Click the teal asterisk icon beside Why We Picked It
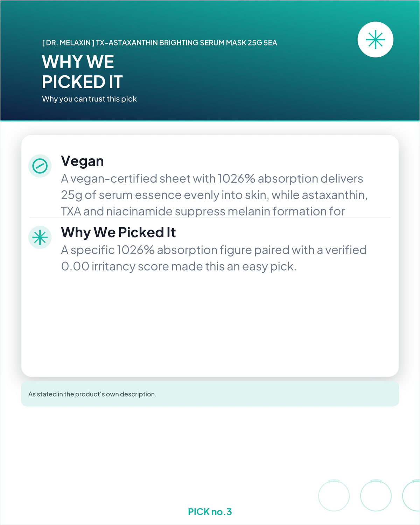The image size is (420, 525). (x=40, y=237)
